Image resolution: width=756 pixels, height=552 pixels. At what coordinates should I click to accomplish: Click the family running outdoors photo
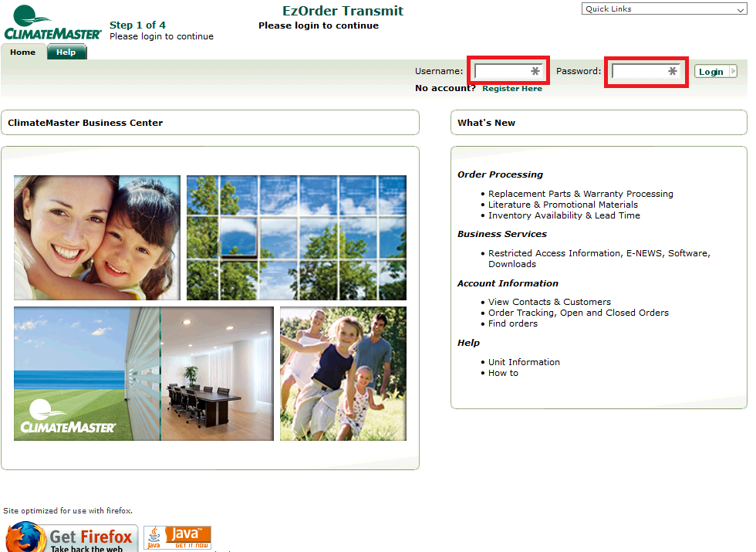click(x=343, y=374)
